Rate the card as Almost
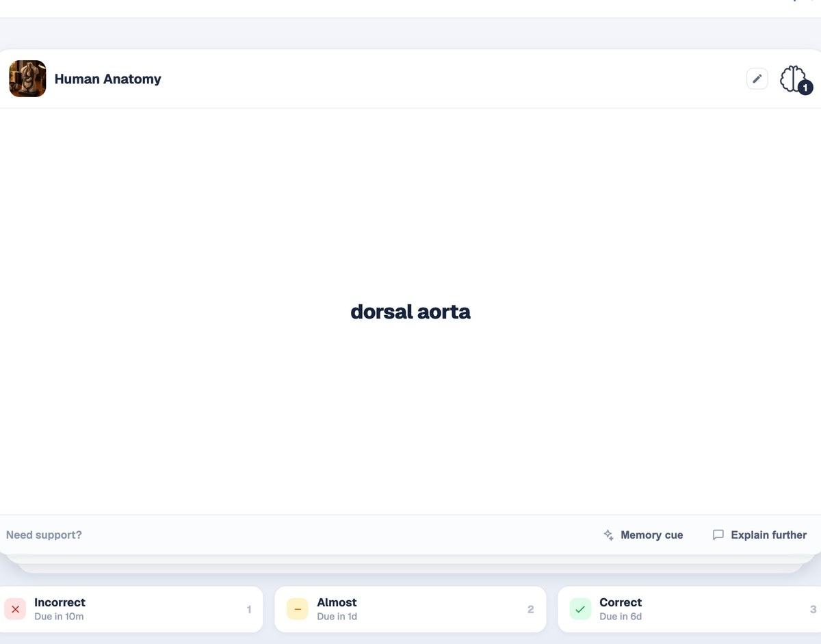821x644 pixels. 410,609
